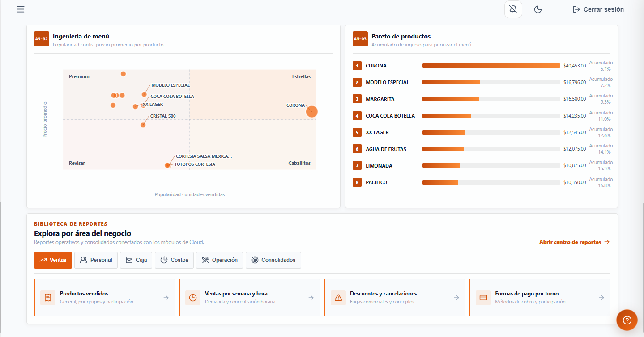Switch to the Caja tab
Image resolution: width=644 pixels, height=337 pixels.
pyautogui.click(x=136, y=260)
